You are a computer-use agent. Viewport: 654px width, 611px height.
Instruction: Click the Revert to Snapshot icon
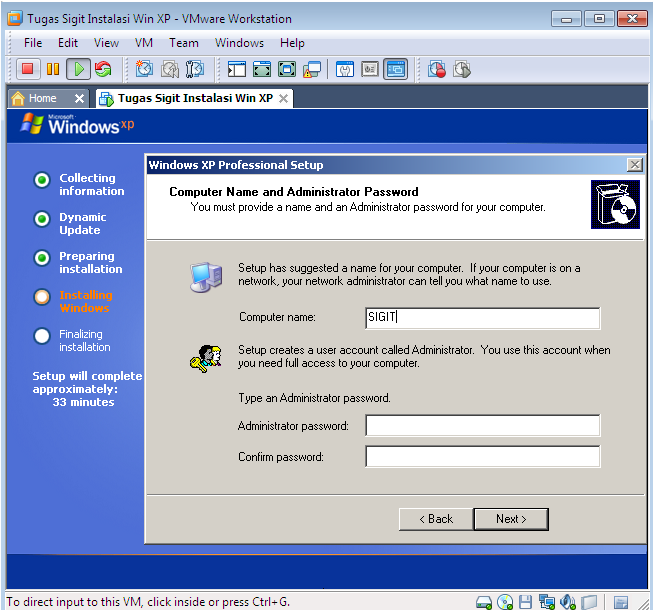pos(170,69)
